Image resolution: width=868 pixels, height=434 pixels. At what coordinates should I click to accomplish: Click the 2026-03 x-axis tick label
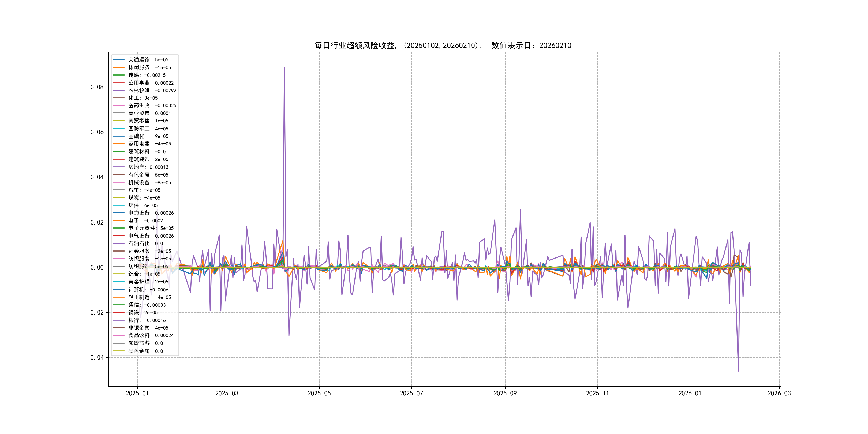779,393
